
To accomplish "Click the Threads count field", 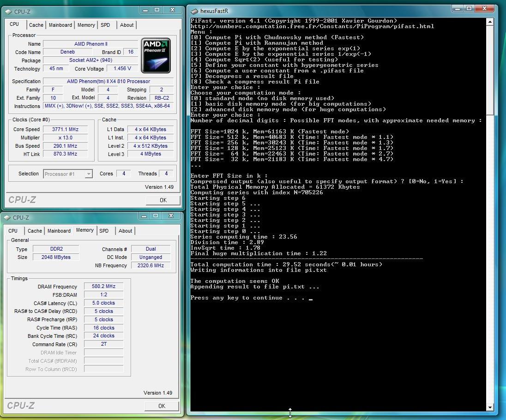I will pyautogui.click(x=166, y=174).
